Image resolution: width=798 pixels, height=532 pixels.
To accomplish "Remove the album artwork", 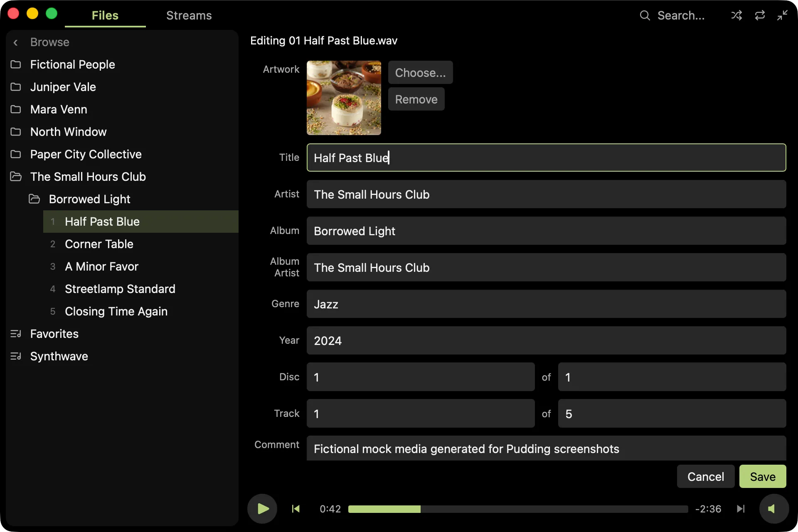I will click(x=416, y=99).
